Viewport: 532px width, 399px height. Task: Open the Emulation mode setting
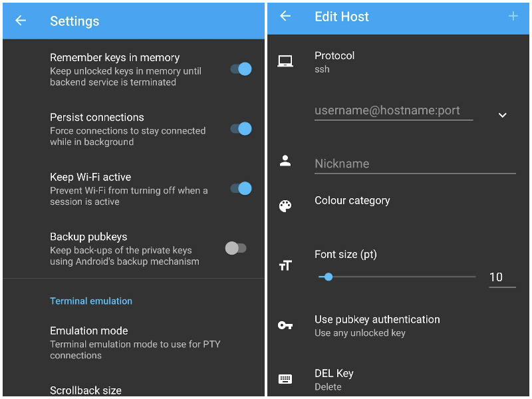pos(134,342)
